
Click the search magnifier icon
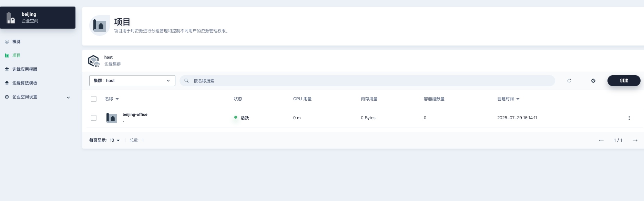186,81
